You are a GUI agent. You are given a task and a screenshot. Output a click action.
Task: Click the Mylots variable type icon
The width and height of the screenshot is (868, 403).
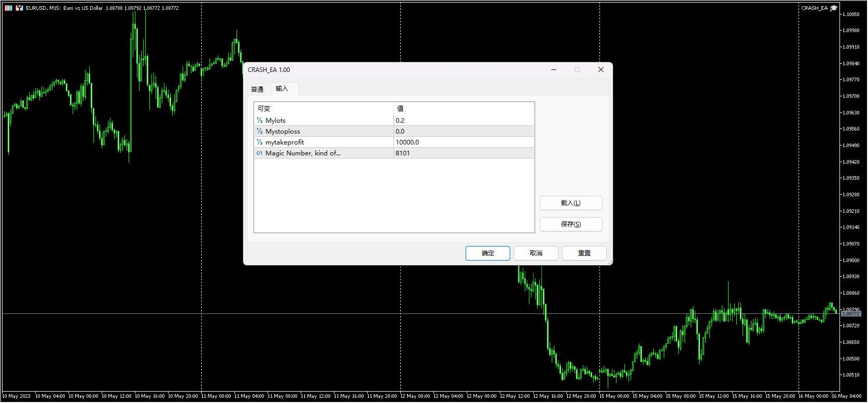259,121
